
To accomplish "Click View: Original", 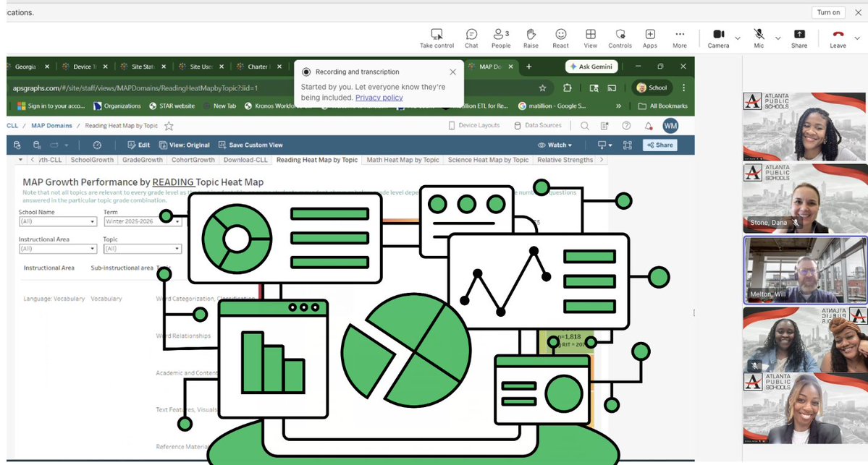I will pyautogui.click(x=185, y=145).
